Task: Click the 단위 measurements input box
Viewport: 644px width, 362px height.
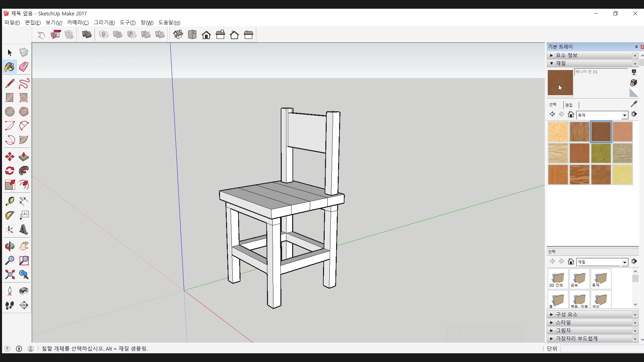Action: point(601,349)
